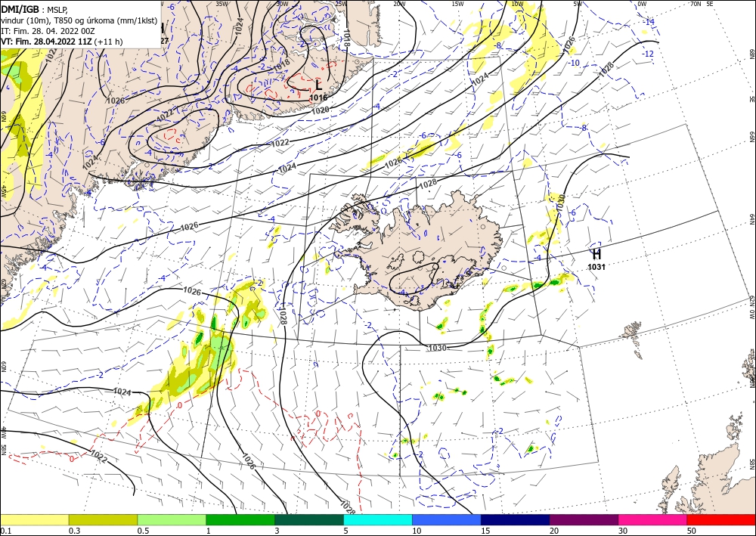Click the '0.5' legend scale value

tap(142, 531)
